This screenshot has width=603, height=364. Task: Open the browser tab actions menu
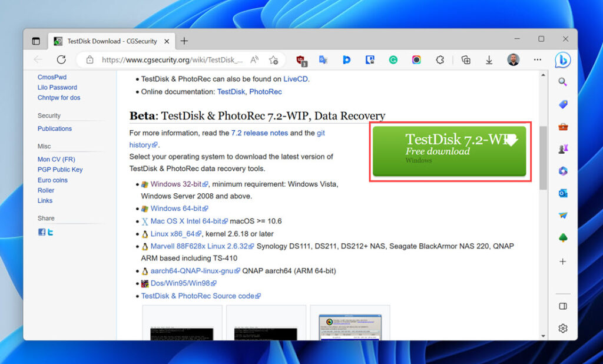click(35, 41)
